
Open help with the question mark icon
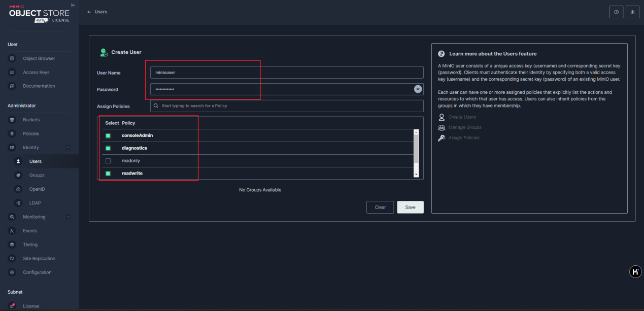(616, 12)
